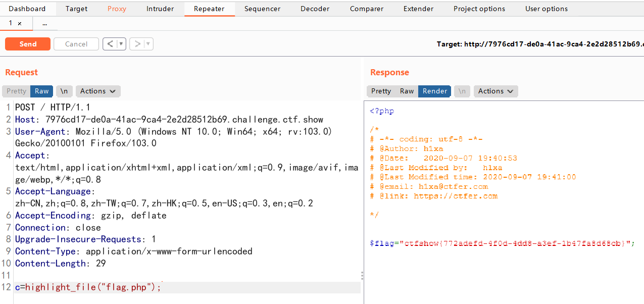The image size is (644, 304).
Task: Go forward in history with the right arrow
Action: pos(137,44)
